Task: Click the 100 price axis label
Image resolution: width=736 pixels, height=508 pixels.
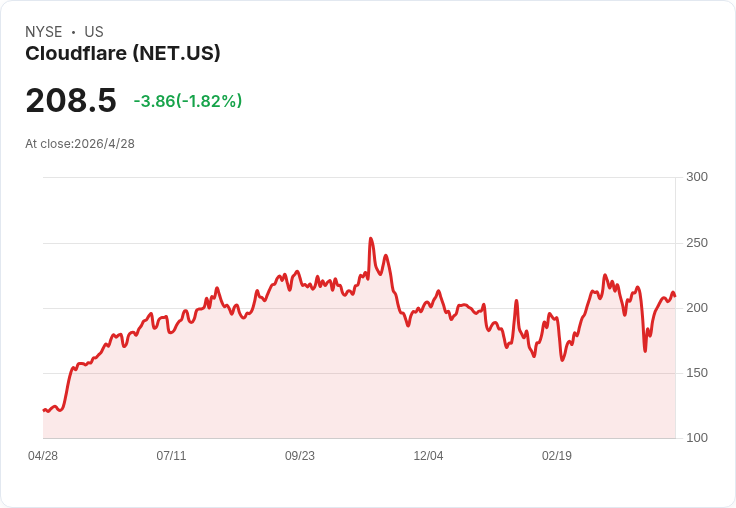Action: point(697,438)
